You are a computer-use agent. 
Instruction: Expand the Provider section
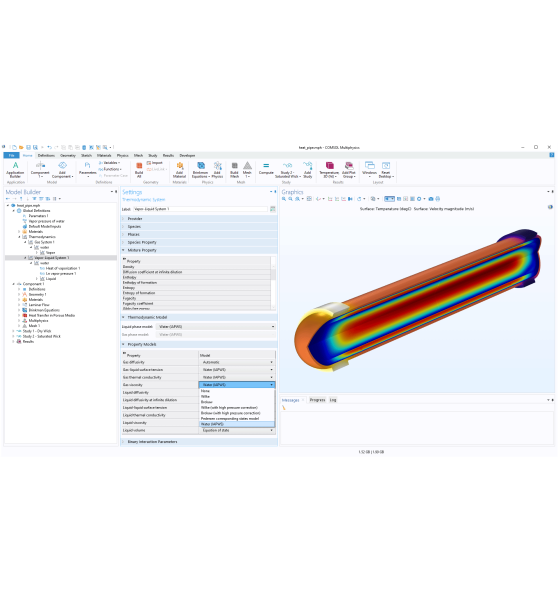coord(199,218)
